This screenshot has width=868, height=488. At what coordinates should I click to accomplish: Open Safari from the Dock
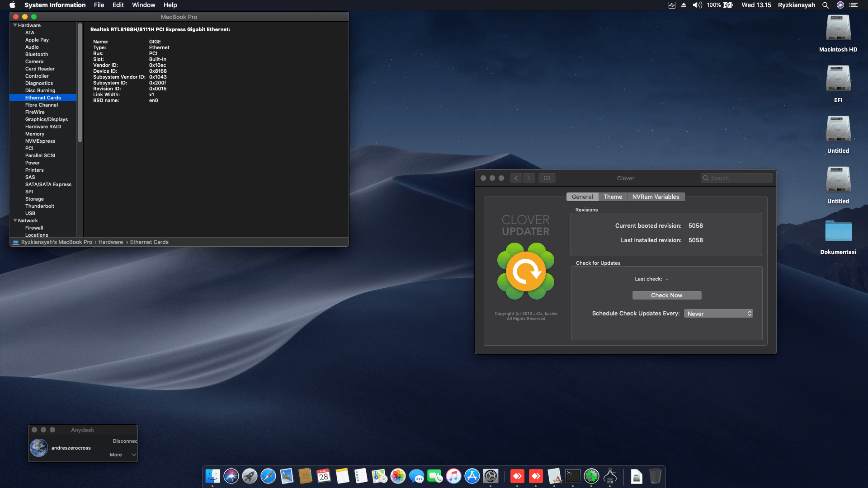(268, 476)
